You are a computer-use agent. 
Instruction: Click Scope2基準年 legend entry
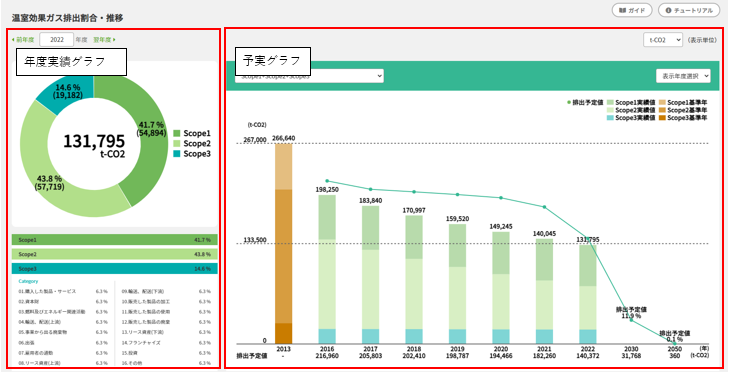(683, 110)
